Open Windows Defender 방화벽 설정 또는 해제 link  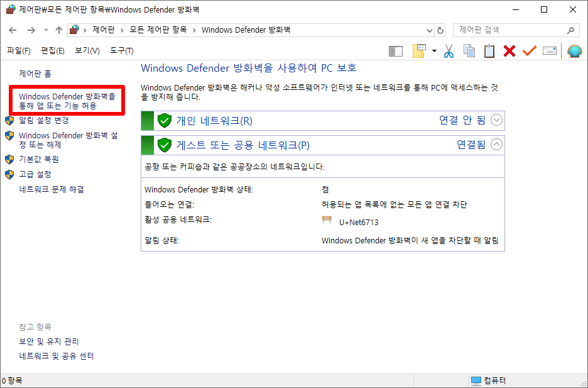point(68,140)
